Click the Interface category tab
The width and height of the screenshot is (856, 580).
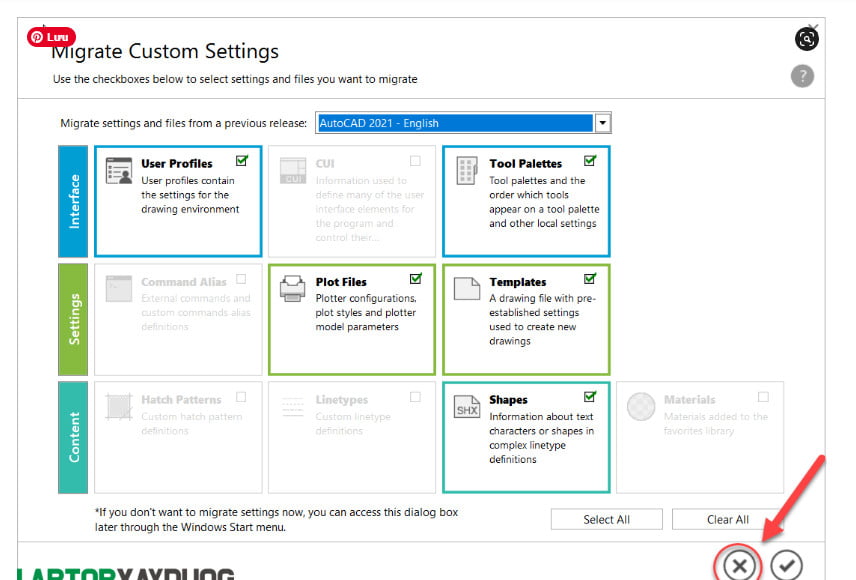(73, 201)
